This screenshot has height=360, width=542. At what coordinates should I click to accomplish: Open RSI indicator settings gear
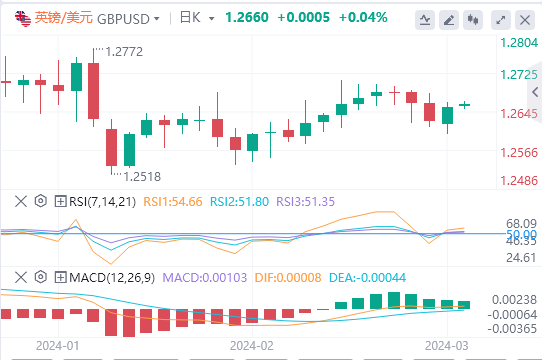[40, 201]
